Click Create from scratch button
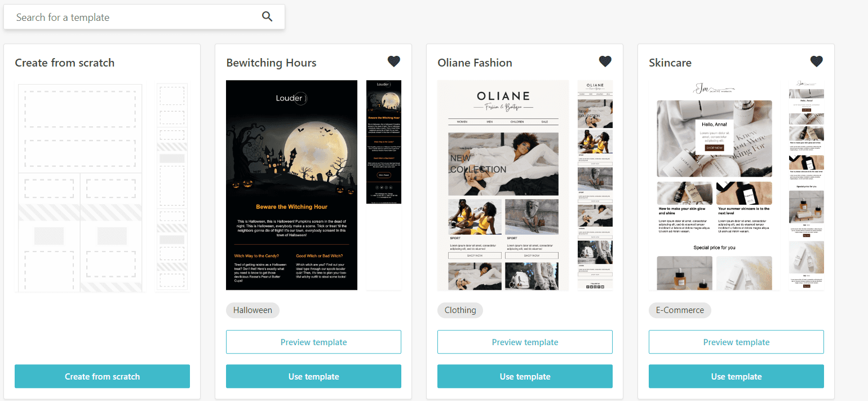Viewport: 868px width, 401px height. 102,376
